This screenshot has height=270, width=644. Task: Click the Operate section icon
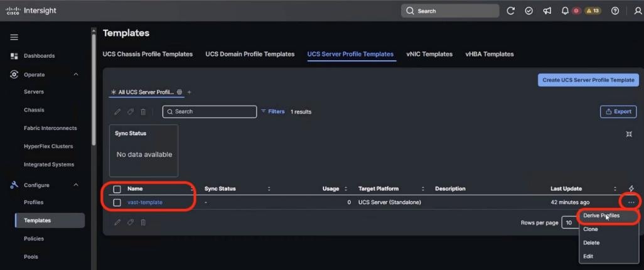(14, 74)
